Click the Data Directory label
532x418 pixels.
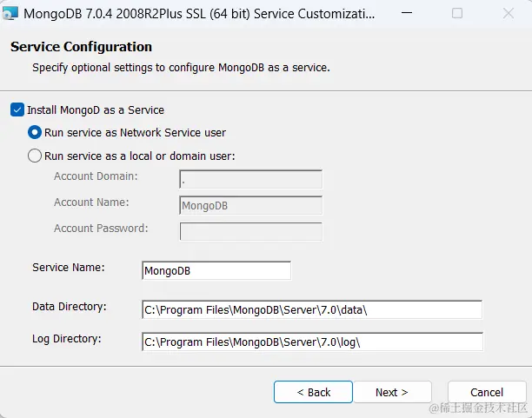[x=69, y=307]
